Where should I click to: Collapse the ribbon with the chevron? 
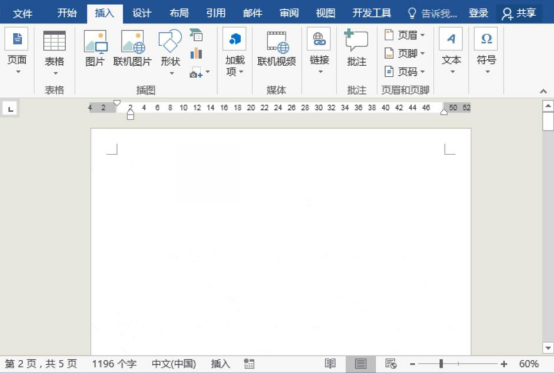click(x=543, y=91)
